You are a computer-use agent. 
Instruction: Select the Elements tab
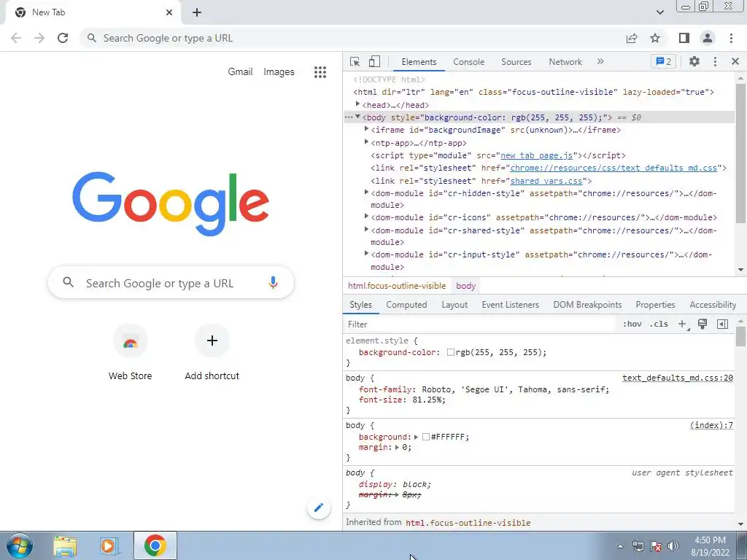(419, 62)
